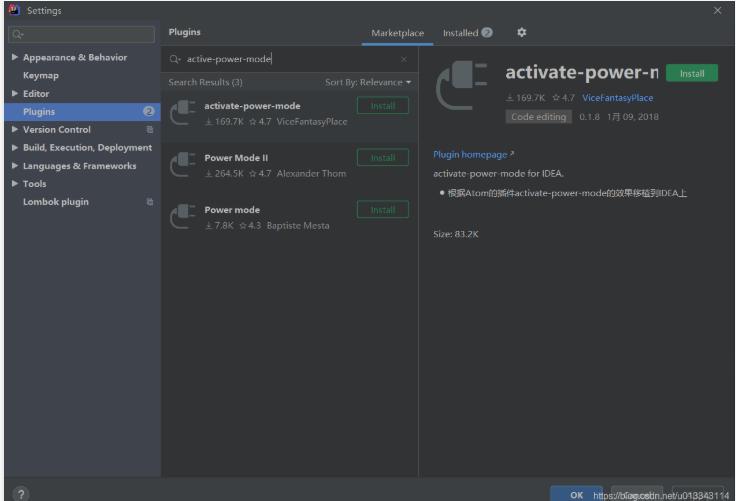
Task: Select Lombok plugin in settings tree
Action: pos(56,202)
